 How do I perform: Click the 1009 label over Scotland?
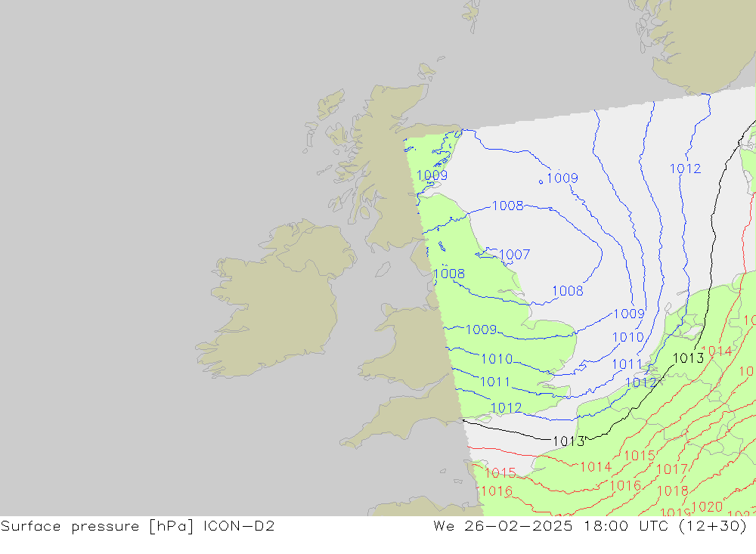432,175
